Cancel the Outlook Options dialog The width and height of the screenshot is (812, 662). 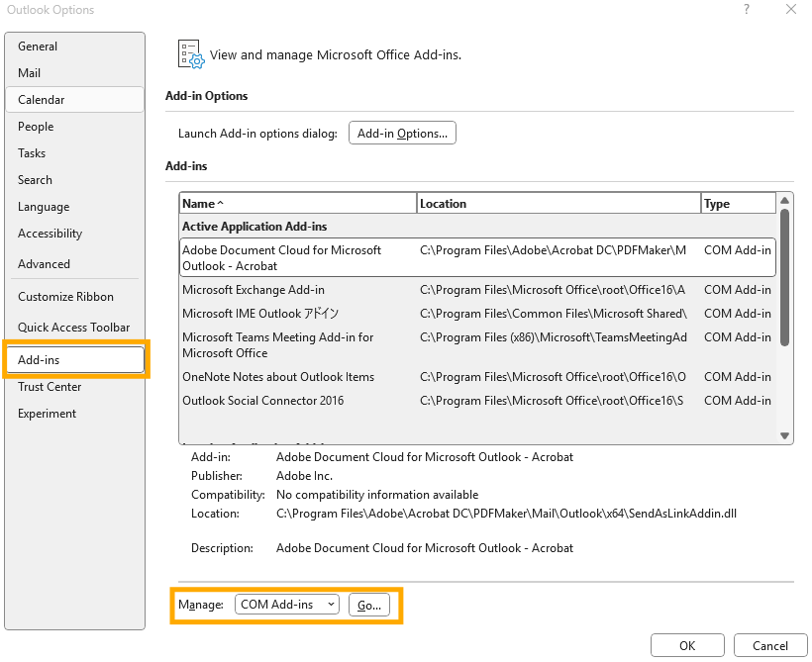pos(770,645)
